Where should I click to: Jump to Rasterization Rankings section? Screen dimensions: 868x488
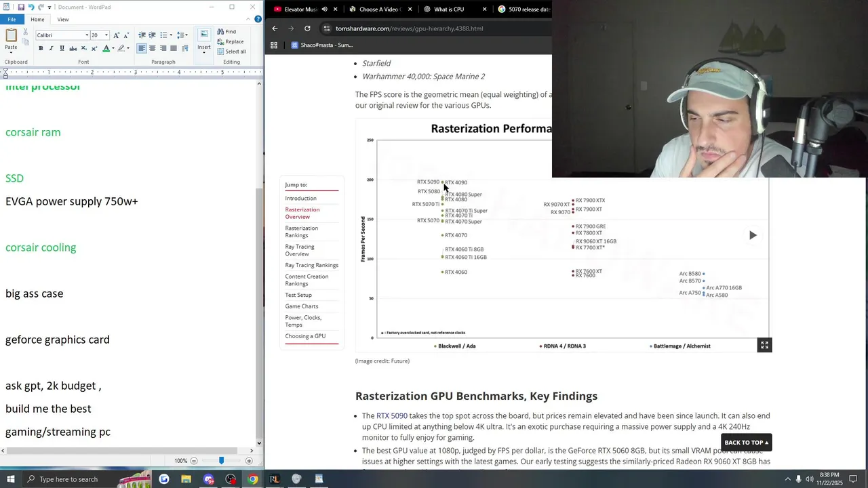click(302, 232)
